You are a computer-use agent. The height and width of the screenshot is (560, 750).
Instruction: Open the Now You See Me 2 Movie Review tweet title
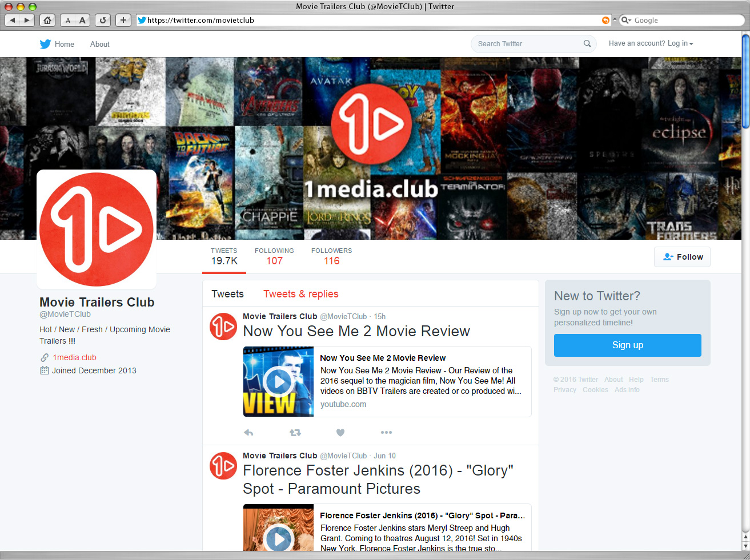click(x=356, y=331)
